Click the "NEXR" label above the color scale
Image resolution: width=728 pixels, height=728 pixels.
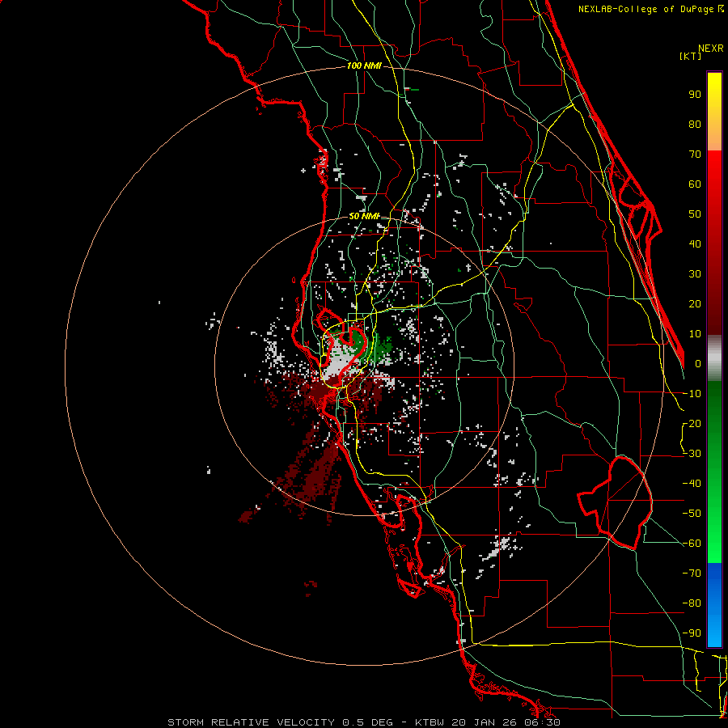[710, 49]
